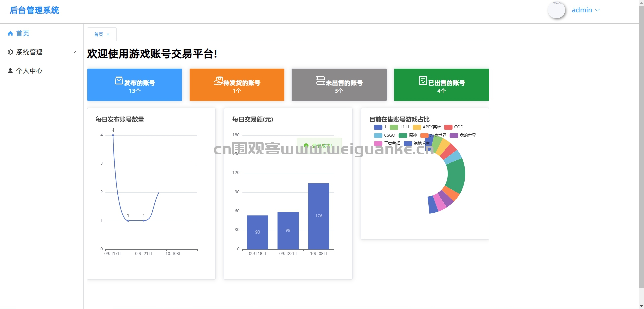Click the 每日发布账号数量 chart title

120,119
